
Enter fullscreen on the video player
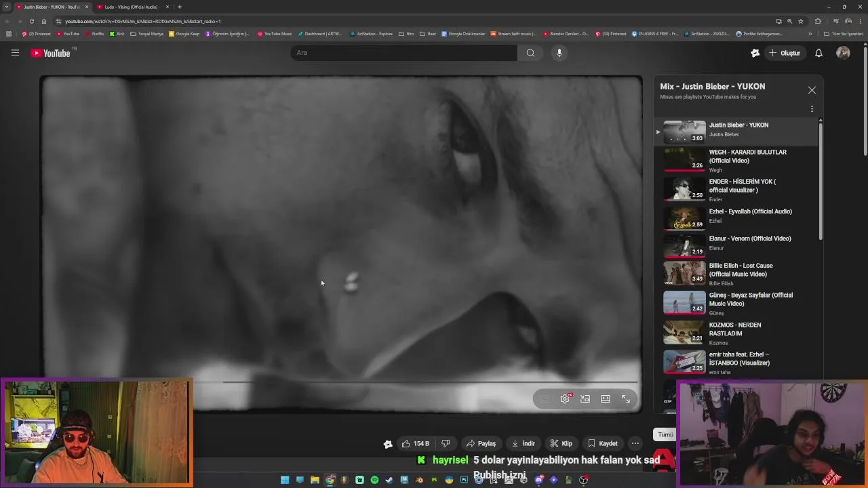click(626, 399)
